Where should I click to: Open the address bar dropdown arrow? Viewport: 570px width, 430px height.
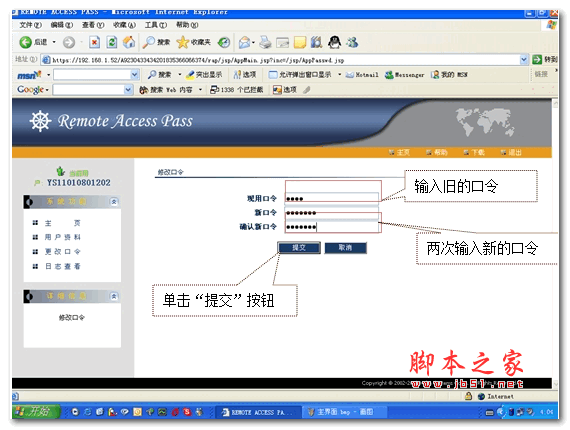pos(523,59)
